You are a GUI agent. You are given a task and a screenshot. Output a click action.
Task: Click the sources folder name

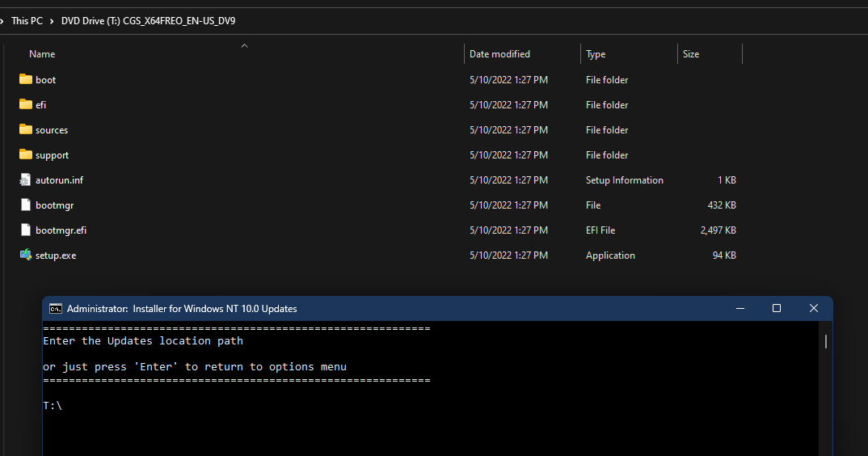(x=52, y=130)
